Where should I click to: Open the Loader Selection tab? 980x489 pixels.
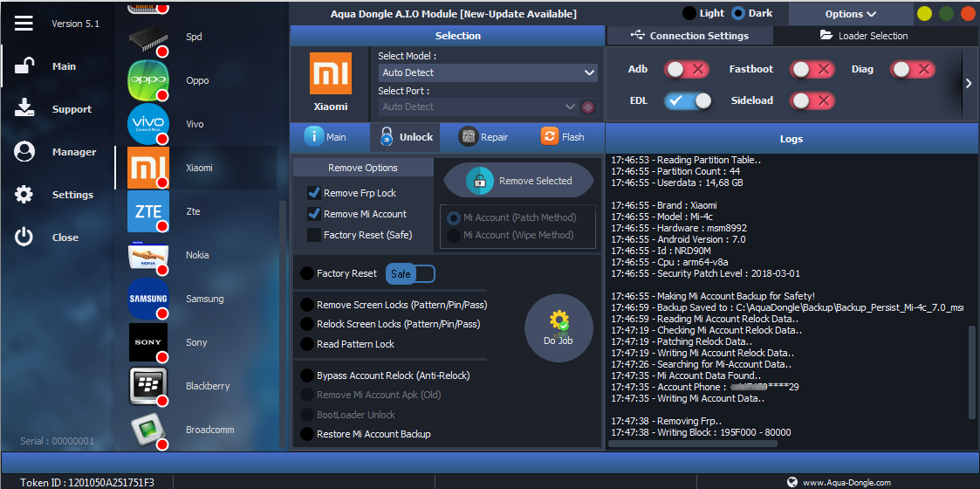(x=864, y=36)
